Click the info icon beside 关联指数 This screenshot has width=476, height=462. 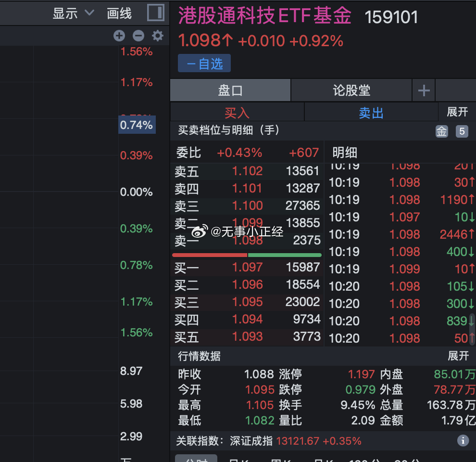[x=463, y=440]
